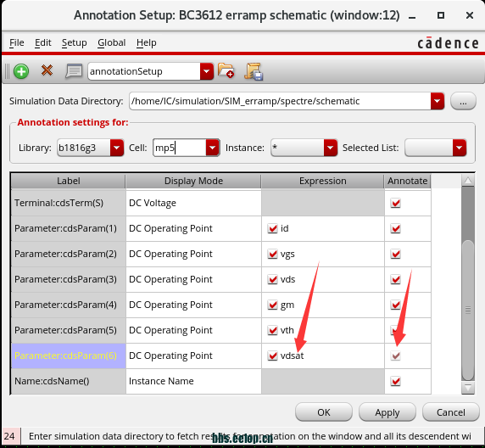
Task: Click scroll up arrow in table scrollbar
Action: coord(468,181)
